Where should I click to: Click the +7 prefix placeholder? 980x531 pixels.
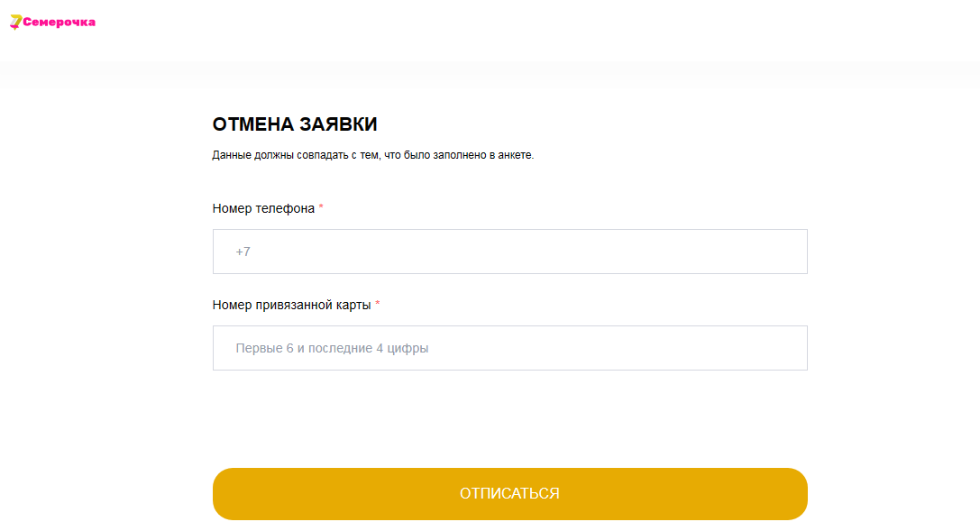point(243,252)
